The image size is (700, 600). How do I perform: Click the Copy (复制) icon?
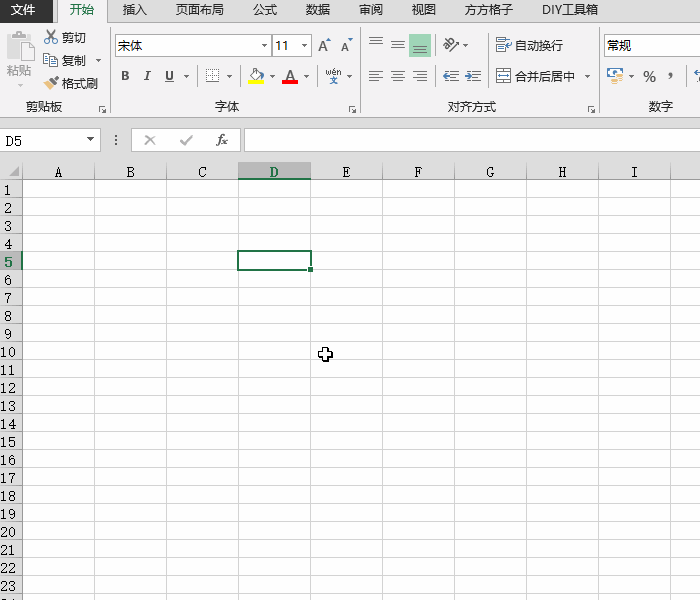coord(50,60)
